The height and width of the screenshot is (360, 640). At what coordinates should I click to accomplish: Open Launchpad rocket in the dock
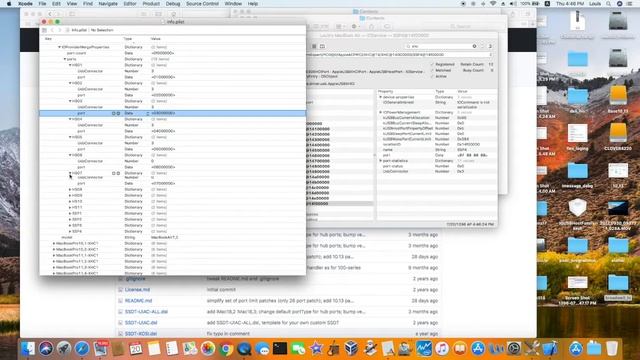[x=64, y=349]
